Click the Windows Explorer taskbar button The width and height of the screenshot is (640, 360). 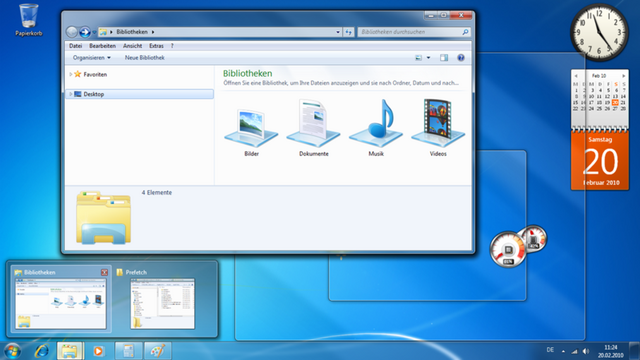pos(69,351)
